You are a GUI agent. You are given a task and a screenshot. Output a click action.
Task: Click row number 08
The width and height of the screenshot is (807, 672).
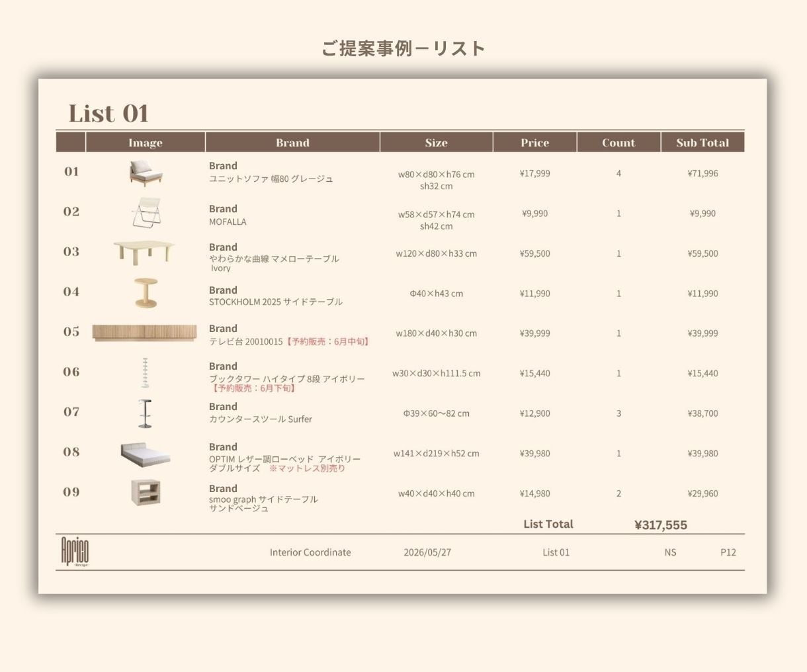(x=71, y=452)
